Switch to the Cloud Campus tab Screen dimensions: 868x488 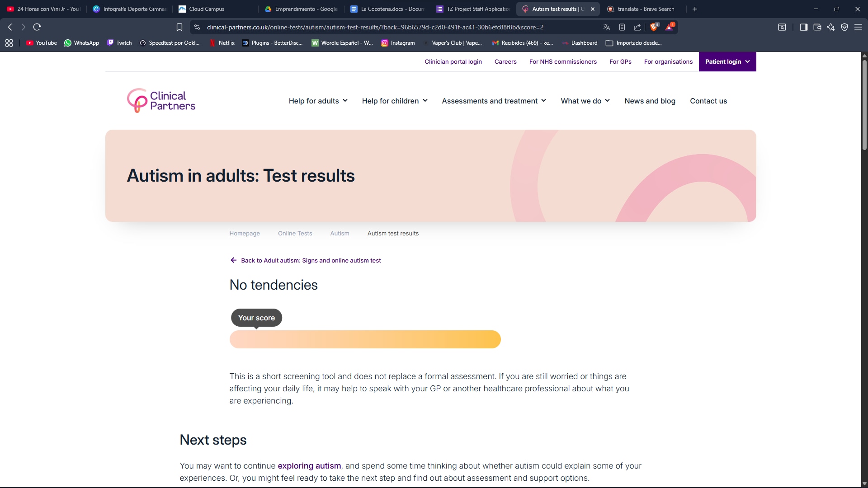(x=207, y=9)
